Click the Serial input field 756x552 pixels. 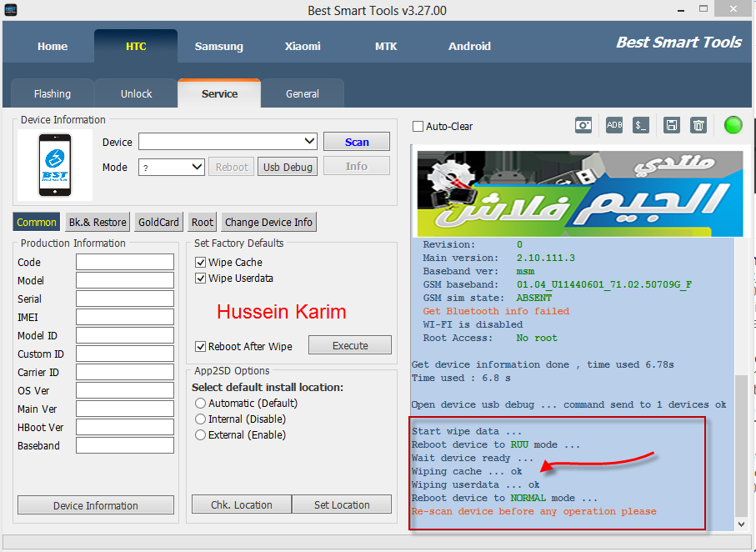tap(125, 299)
